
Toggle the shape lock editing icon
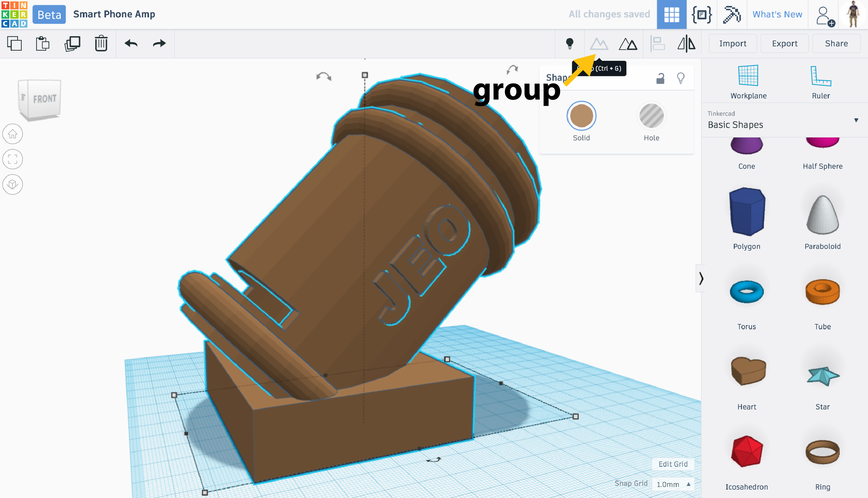click(x=660, y=78)
